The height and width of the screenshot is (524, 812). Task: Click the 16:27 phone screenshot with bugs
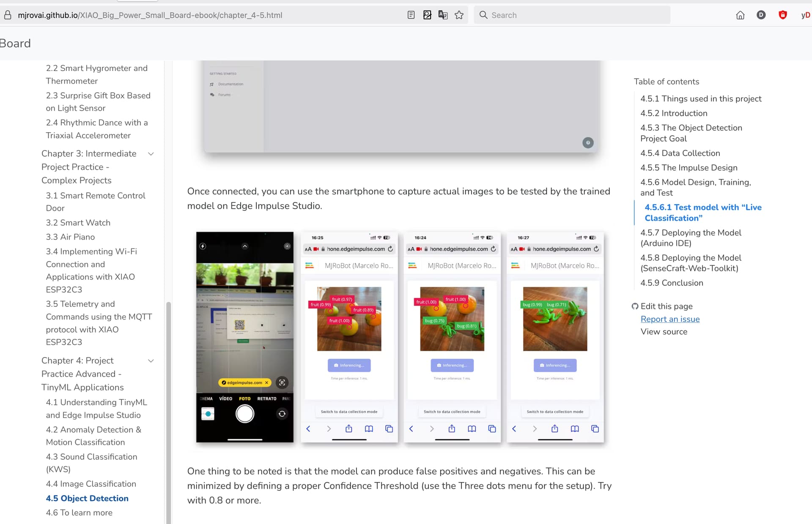pos(555,337)
